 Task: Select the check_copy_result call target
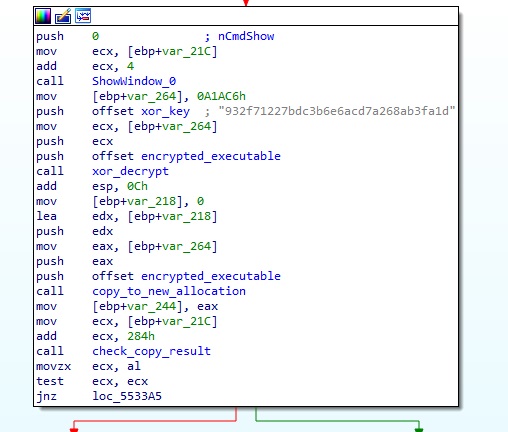[x=151, y=351]
